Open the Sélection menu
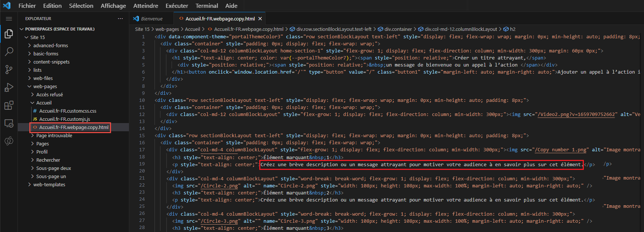The height and width of the screenshot is (232, 644). pyautogui.click(x=81, y=6)
